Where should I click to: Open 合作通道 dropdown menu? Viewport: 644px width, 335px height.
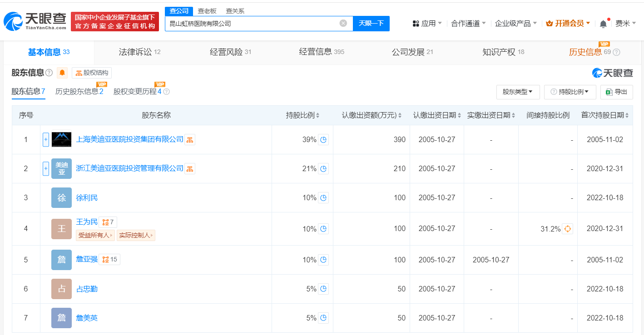tap(468, 24)
